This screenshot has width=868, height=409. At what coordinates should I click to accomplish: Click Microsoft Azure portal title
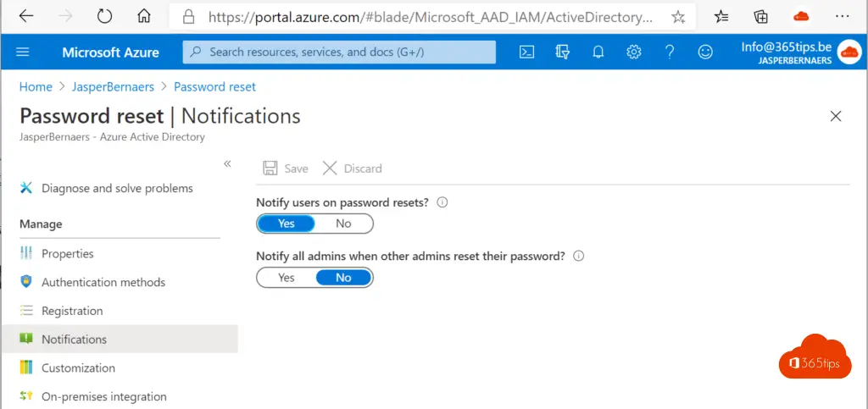(x=111, y=53)
